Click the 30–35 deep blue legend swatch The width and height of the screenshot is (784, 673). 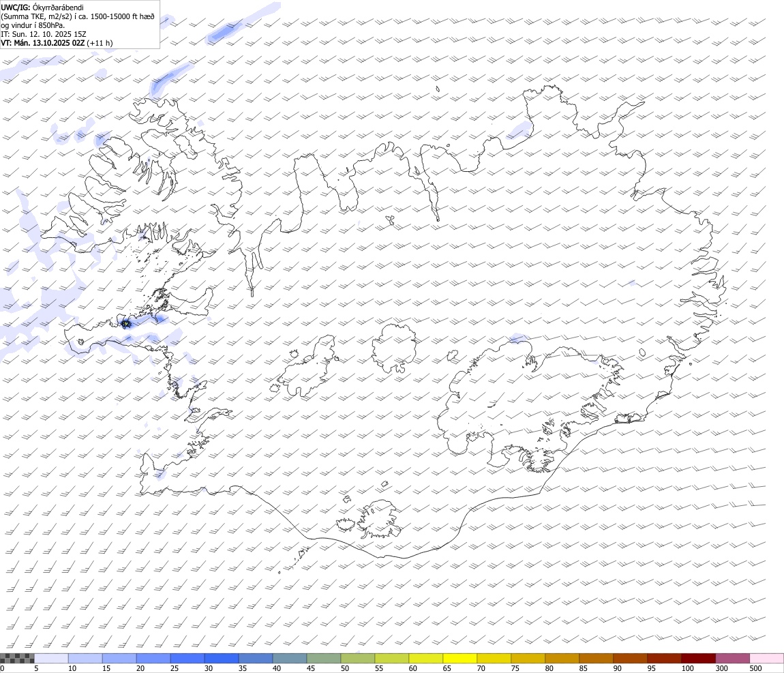222,658
